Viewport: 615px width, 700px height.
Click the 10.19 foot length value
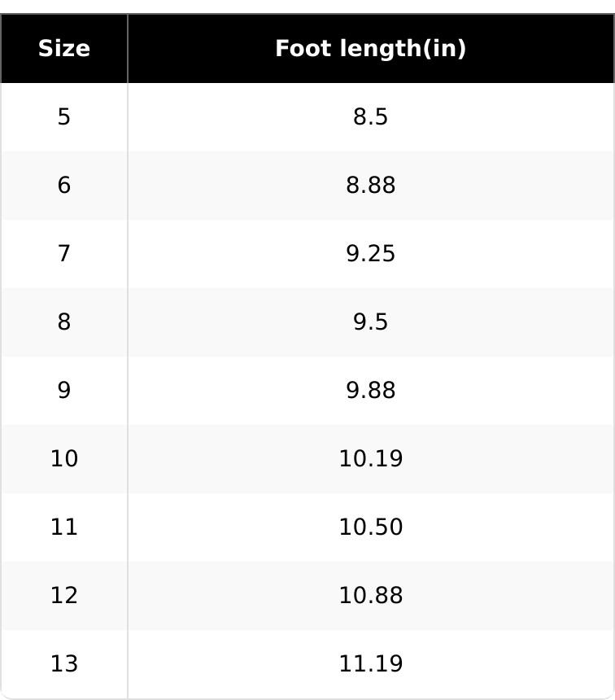pyautogui.click(x=370, y=459)
